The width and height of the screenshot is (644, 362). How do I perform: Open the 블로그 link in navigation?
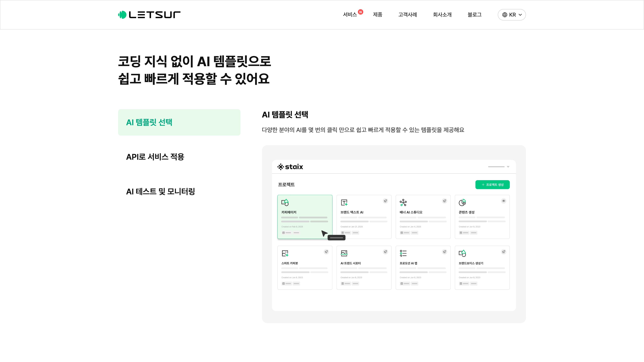474,14
